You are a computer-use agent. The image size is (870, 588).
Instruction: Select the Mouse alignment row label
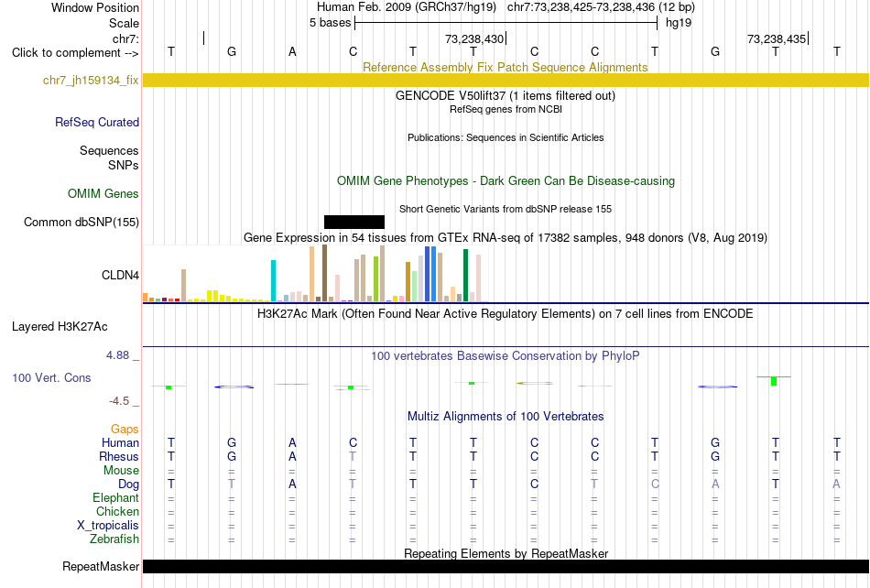click(x=121, y=471)
